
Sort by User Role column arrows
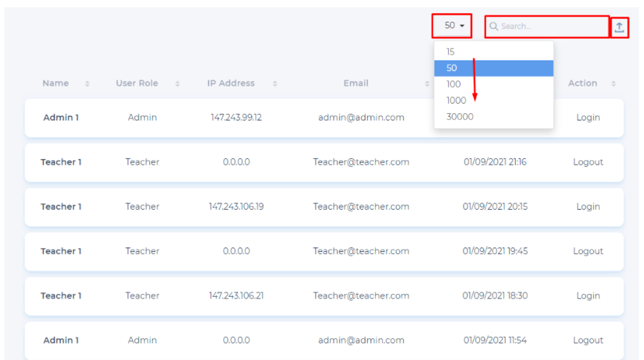click(178, 84)
